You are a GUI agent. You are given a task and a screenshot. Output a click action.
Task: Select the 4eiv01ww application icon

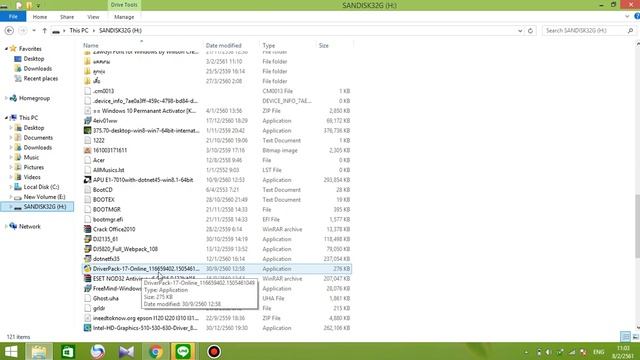coord(87,121)
